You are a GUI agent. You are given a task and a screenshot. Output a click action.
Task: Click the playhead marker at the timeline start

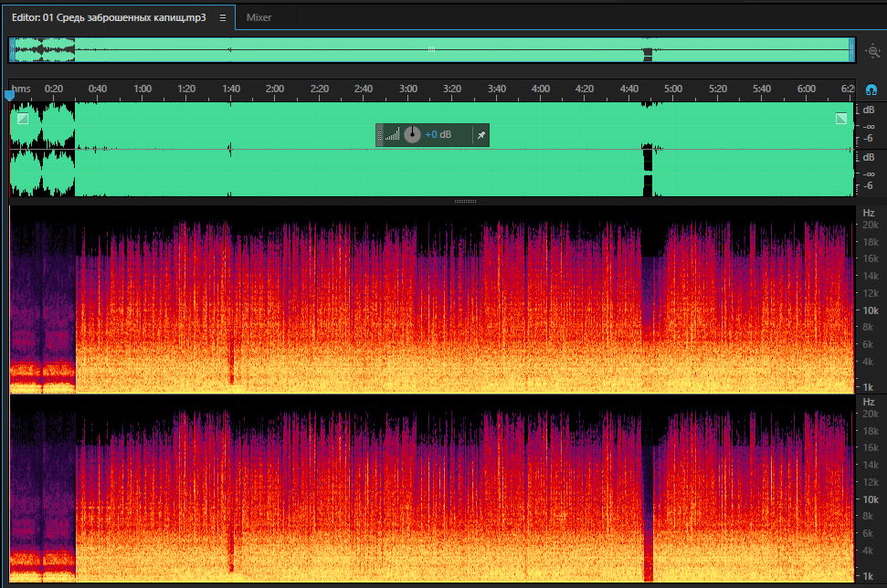pos(10,96)
